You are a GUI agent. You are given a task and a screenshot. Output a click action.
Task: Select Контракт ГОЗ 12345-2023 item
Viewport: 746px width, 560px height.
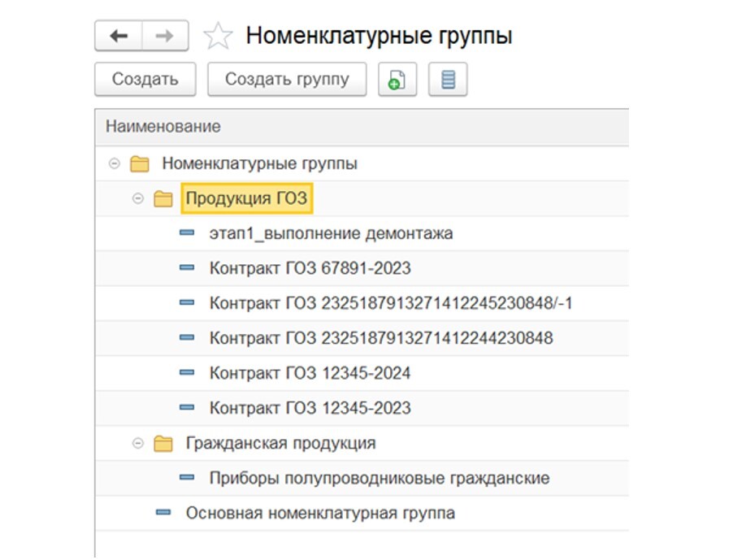[x=310, y=408]
